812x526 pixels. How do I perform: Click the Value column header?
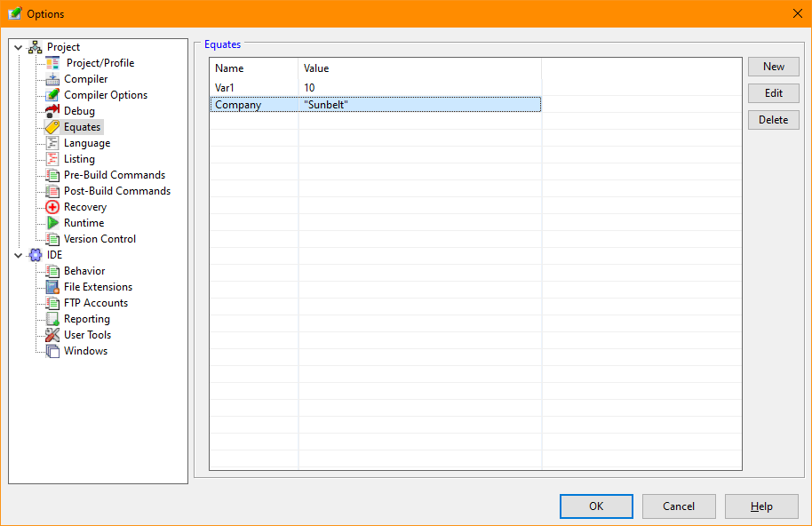click(x=316, y=68)
